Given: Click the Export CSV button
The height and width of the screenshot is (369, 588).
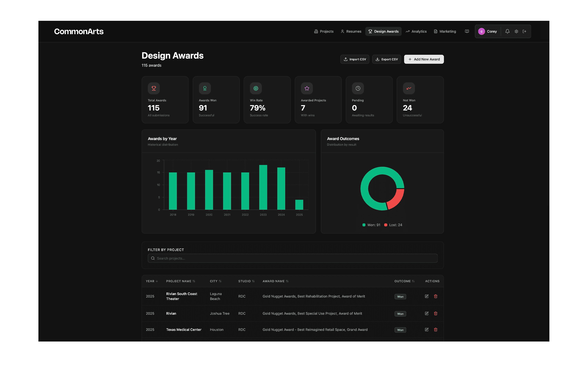Looking at the screenshot, I should click(386, 59).
